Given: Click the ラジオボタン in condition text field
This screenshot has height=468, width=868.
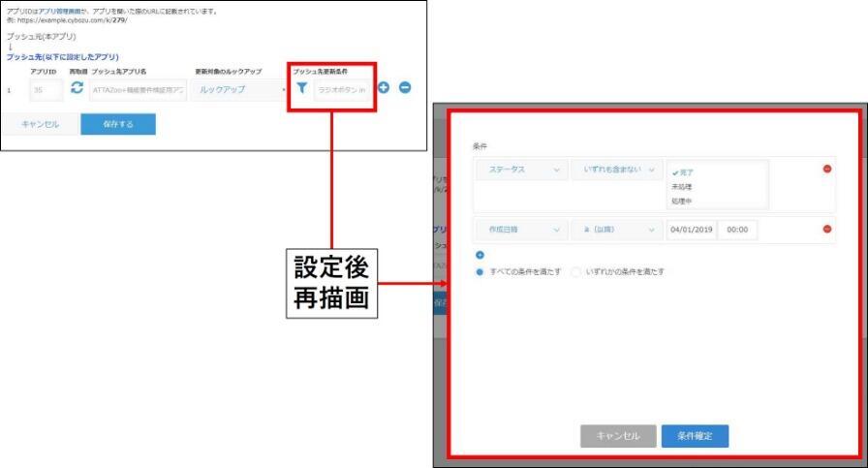Looking at the screenshot, I should 342,90.
